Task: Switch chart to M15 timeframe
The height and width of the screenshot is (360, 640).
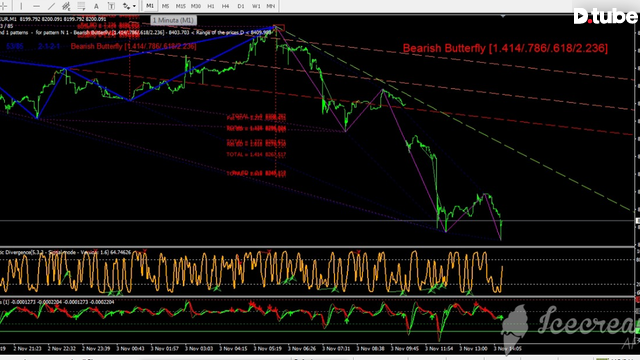Action: [x=180, y=6]
